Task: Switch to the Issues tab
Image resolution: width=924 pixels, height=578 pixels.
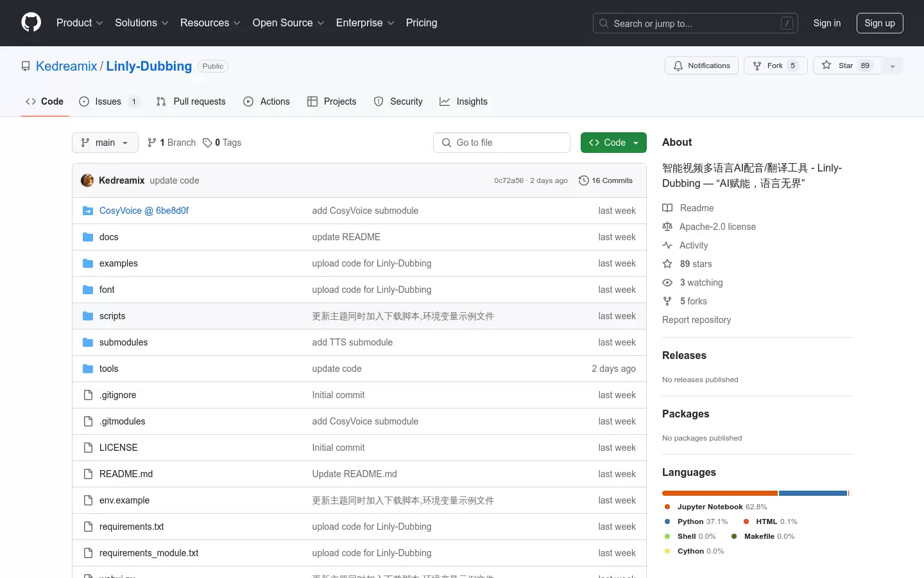Action: click(108, 101)
